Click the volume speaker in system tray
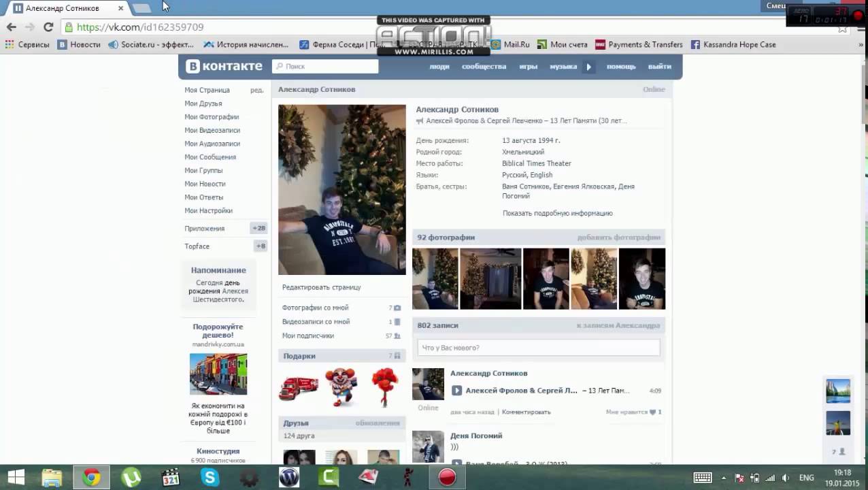 coord(786,478)
